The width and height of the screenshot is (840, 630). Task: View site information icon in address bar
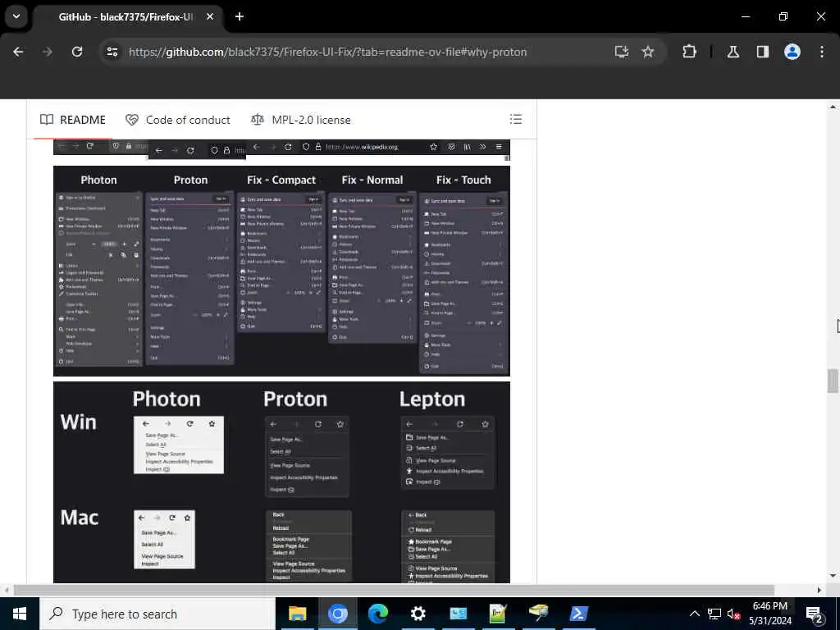(x=112, y=52)
